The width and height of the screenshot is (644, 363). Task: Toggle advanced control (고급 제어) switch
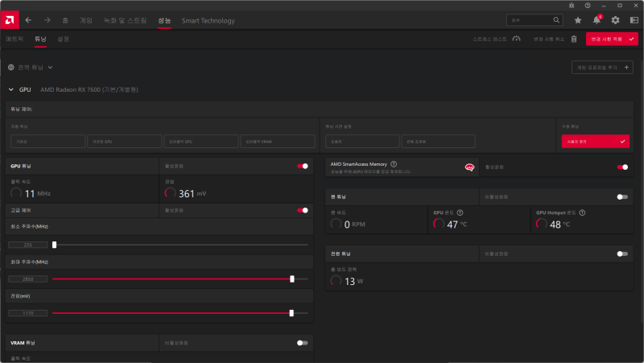[303, 210]
